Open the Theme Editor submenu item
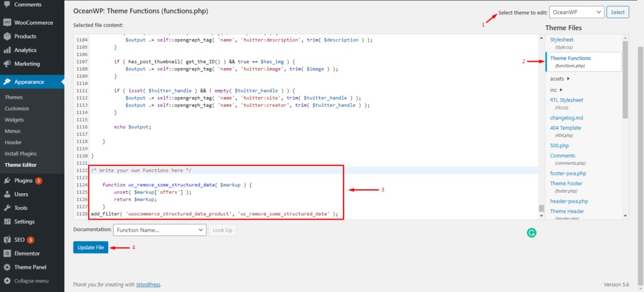 [x=21, y=165]
